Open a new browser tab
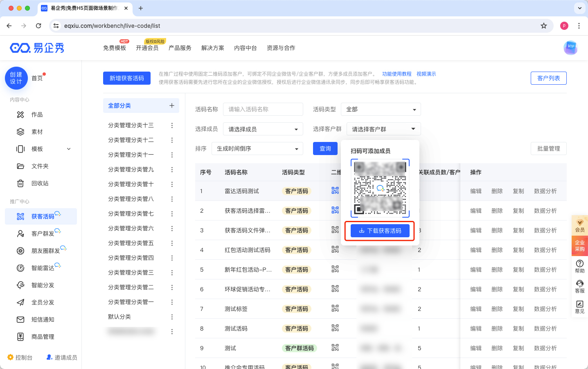Viewport: 588px width, 369px height. [x=141, y=8]
